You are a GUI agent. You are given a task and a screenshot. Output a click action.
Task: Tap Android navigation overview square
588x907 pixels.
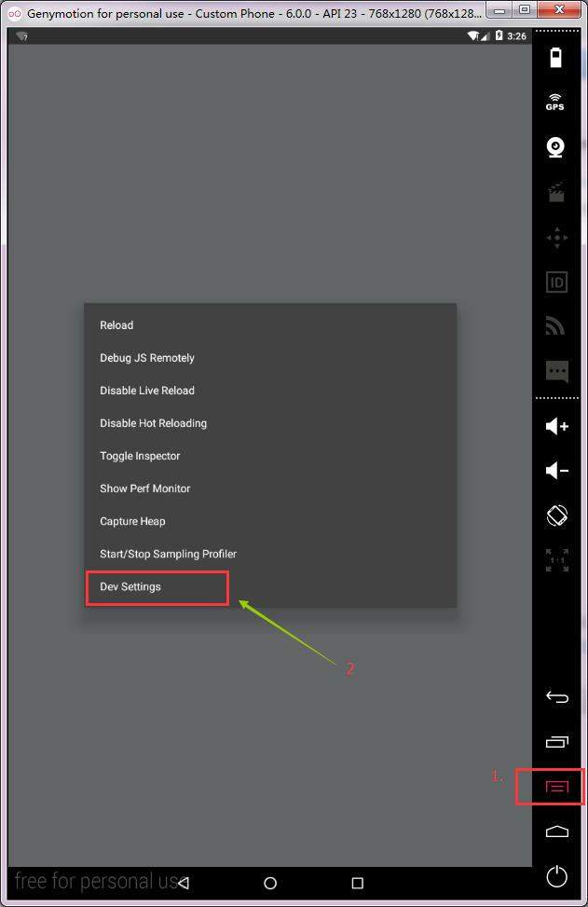pos(357,883)
